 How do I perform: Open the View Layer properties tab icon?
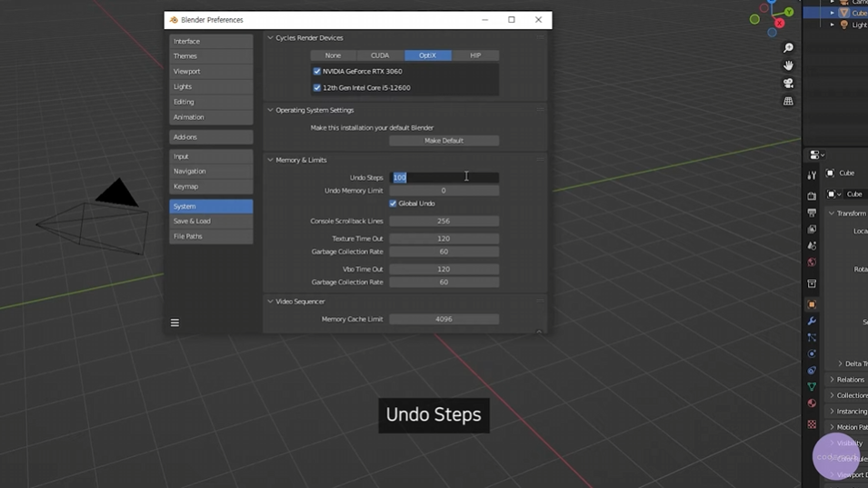812,229
